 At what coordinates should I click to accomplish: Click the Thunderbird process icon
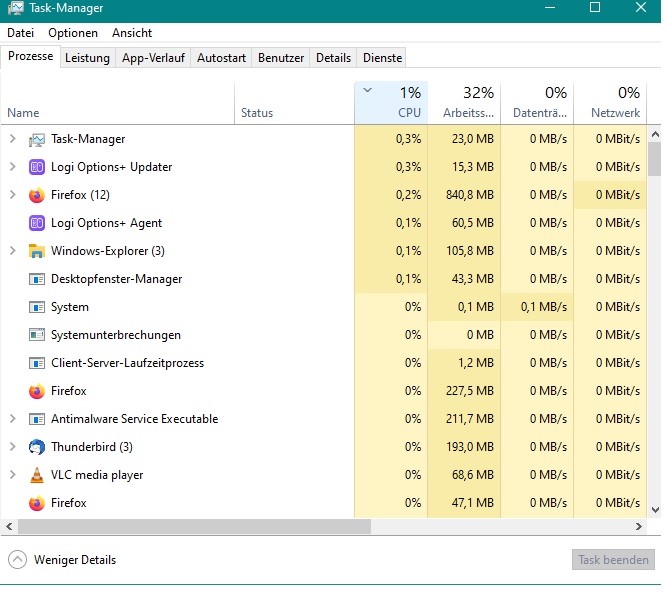pos(37,447)
